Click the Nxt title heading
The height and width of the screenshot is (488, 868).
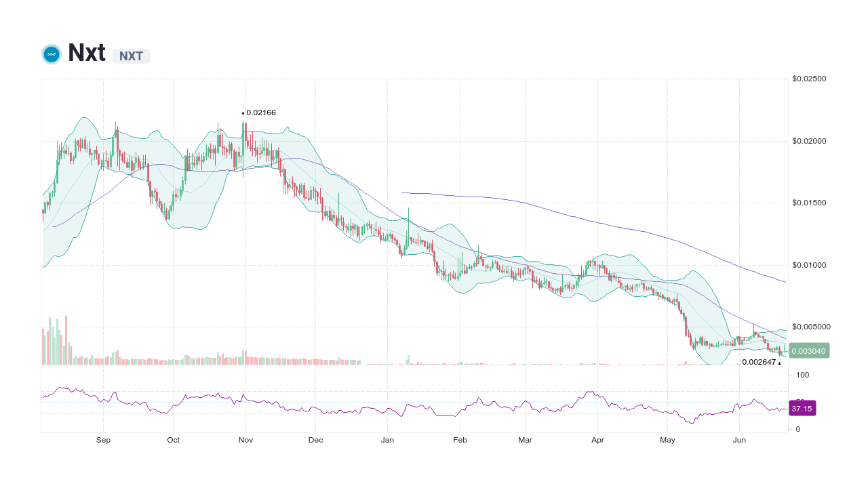coord(87,53)
